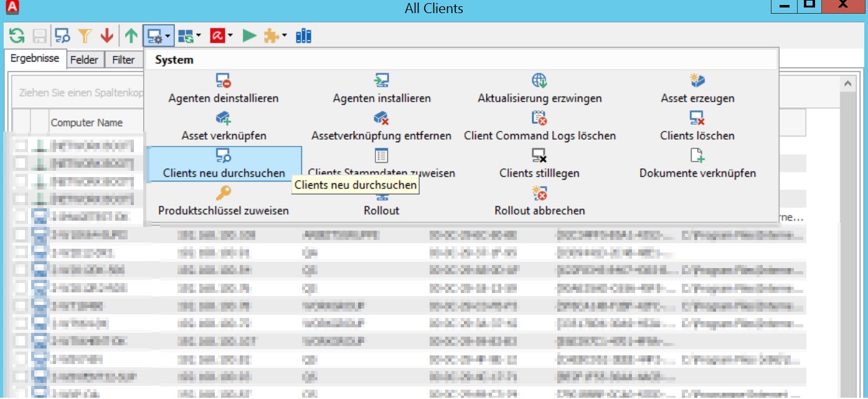Open the filter funnel tool
Viewport: 868px width, 399px height.
[x=85, y=36]
